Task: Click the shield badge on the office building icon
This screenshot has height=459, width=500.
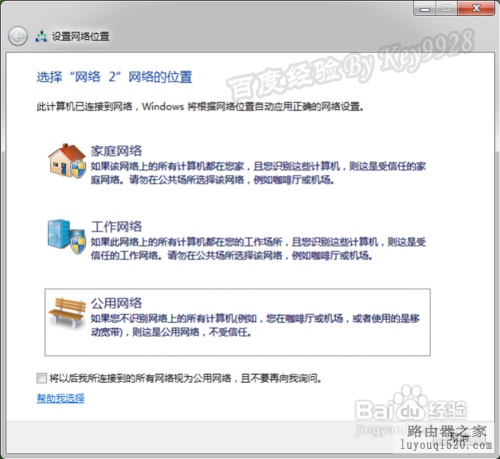Action: 78,244
